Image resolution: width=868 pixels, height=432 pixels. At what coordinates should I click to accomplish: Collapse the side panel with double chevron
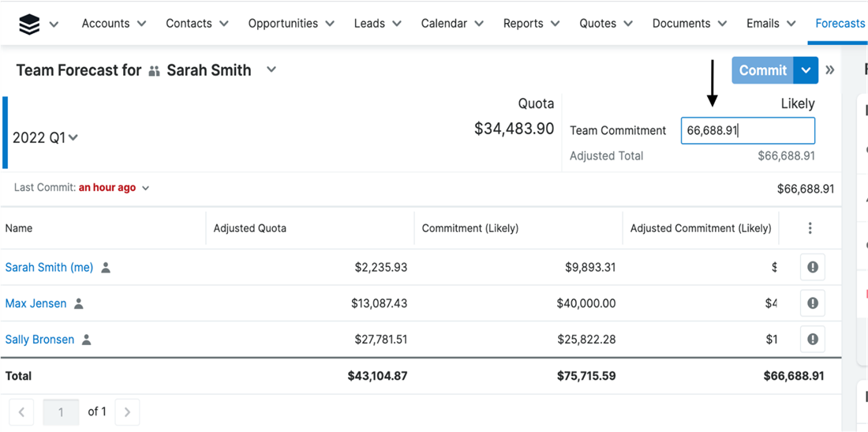tap(830, 70)
